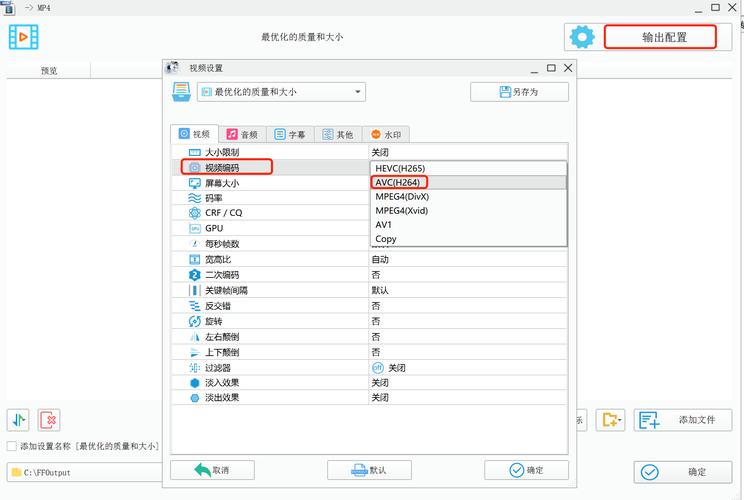
Task: Open the 左右颠倒 value 否
Action: point(468,337)
